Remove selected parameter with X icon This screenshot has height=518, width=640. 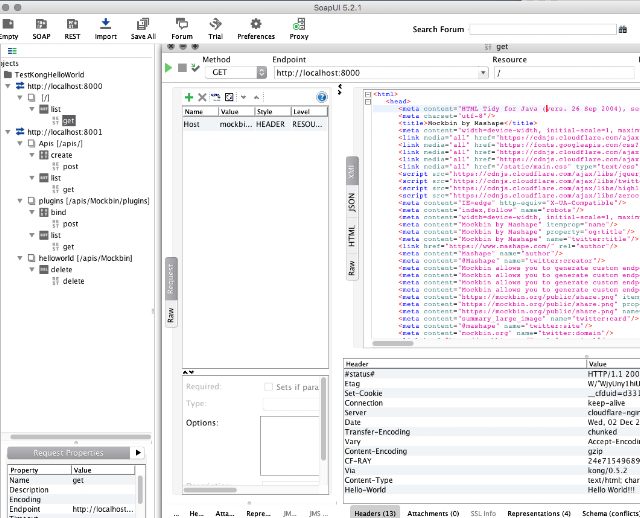click(x=202, y=97)
